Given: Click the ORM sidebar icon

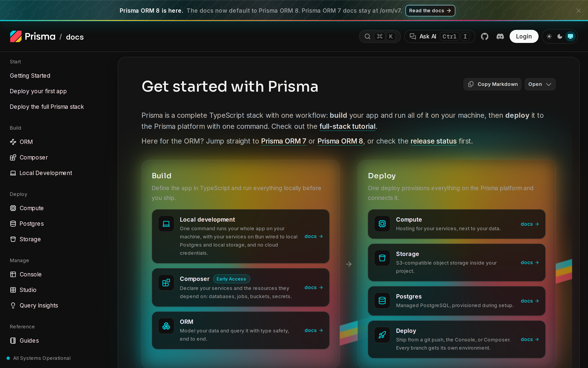Looking at the screenshot, I should point(13,142).
